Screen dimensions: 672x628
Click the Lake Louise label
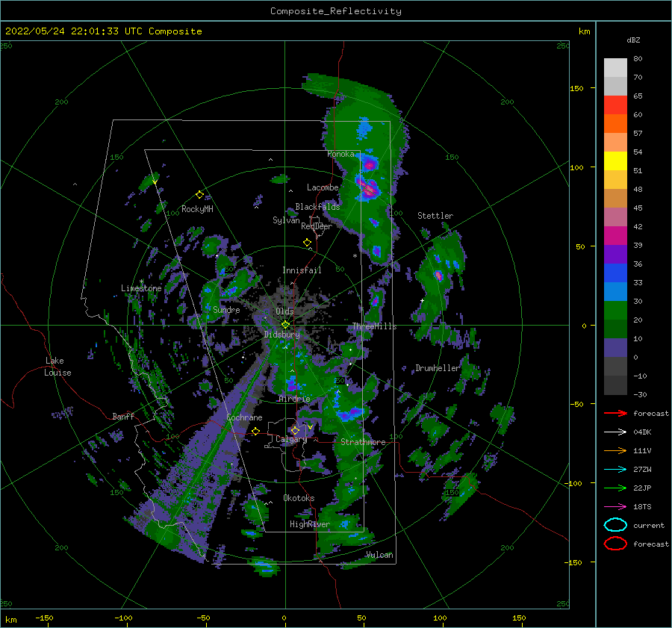tap(57, 367)
